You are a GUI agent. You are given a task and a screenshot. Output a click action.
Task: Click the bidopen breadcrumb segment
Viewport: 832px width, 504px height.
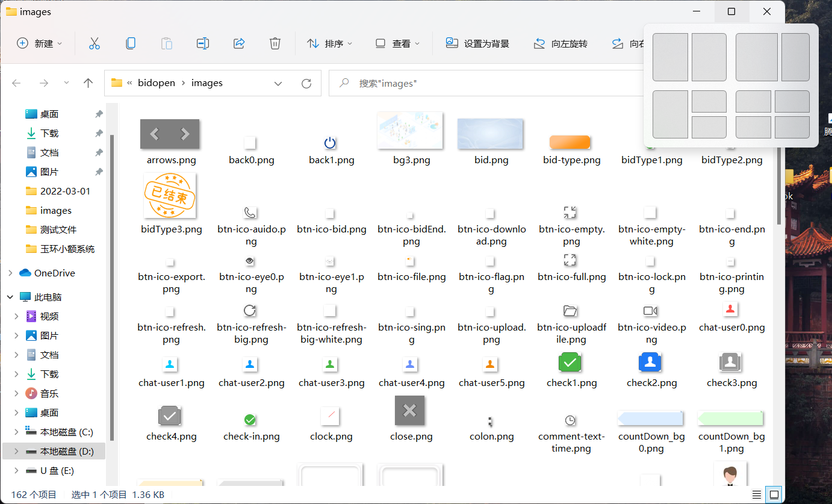[x=156, y=83]
